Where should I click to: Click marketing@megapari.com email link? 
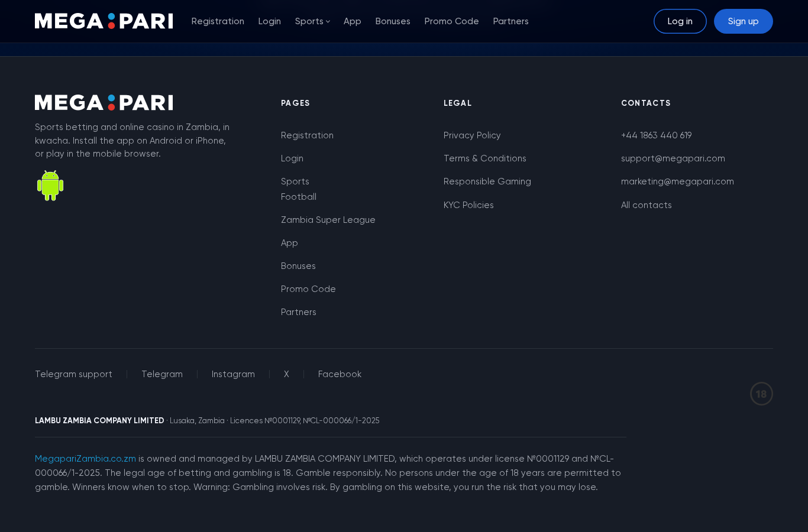click(x=677, y=181)
